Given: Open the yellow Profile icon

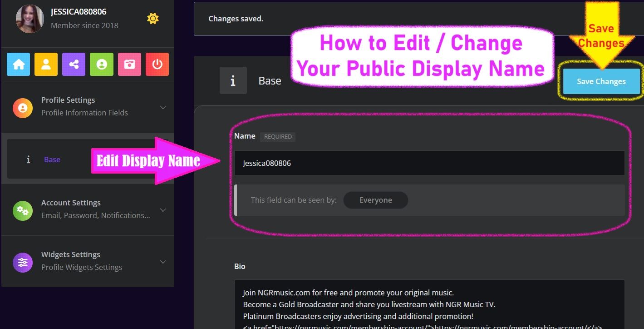Looking at the screenshot, I should click(x=45, y=64).
